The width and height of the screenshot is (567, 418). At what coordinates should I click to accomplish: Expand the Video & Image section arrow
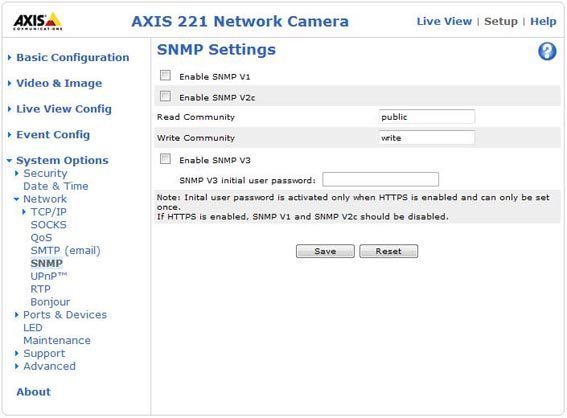10,83
